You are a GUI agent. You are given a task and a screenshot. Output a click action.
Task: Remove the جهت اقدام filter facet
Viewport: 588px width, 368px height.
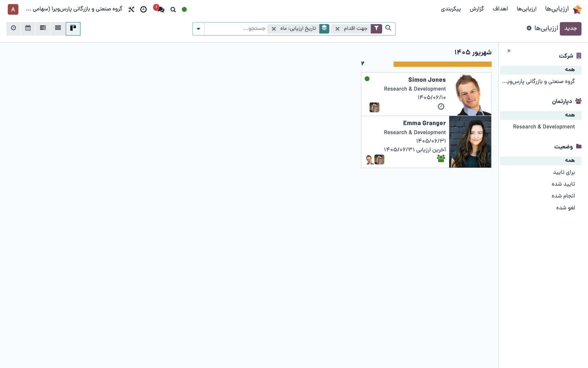[337, 29]
